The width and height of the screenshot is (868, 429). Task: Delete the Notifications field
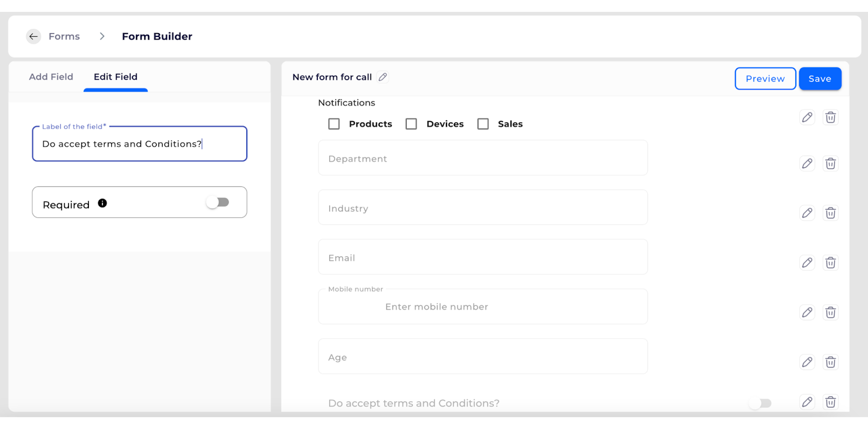click(831, 117)
